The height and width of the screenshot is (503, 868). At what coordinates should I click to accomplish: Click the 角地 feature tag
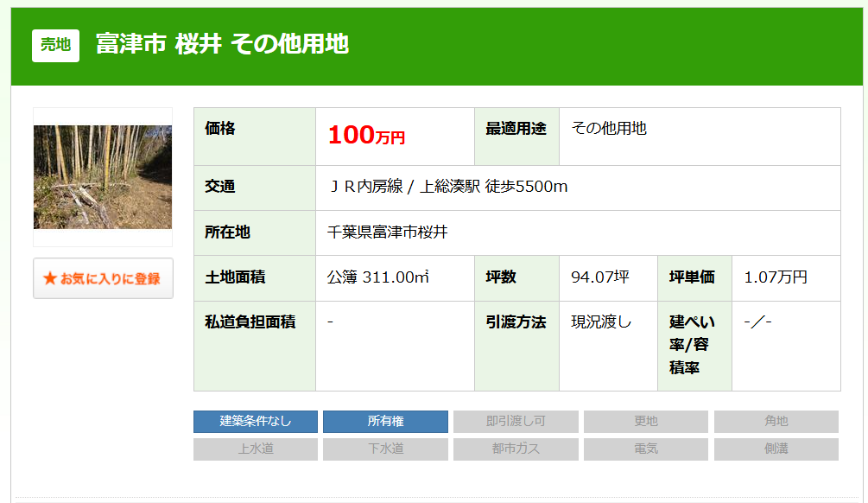click(x=776, y=422)
